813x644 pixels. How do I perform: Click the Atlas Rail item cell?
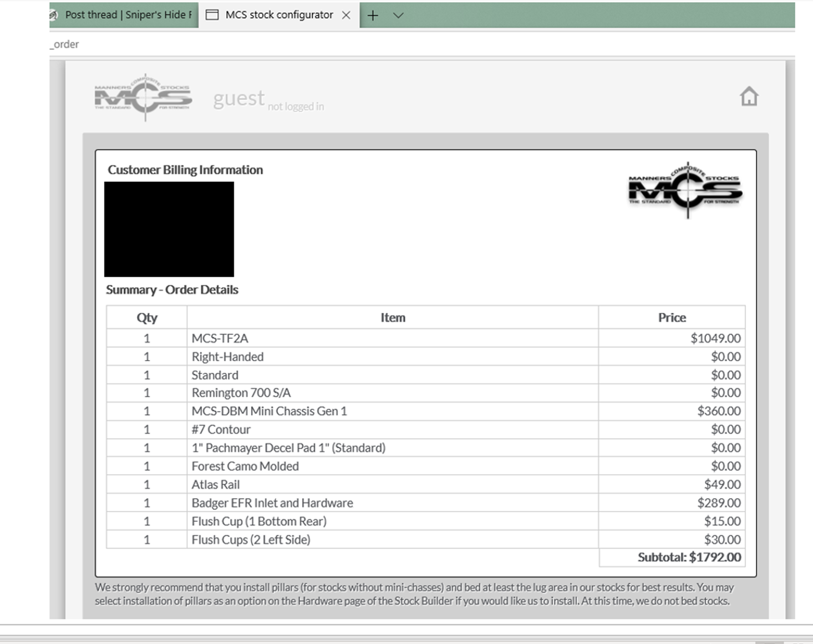coord(393,484)
